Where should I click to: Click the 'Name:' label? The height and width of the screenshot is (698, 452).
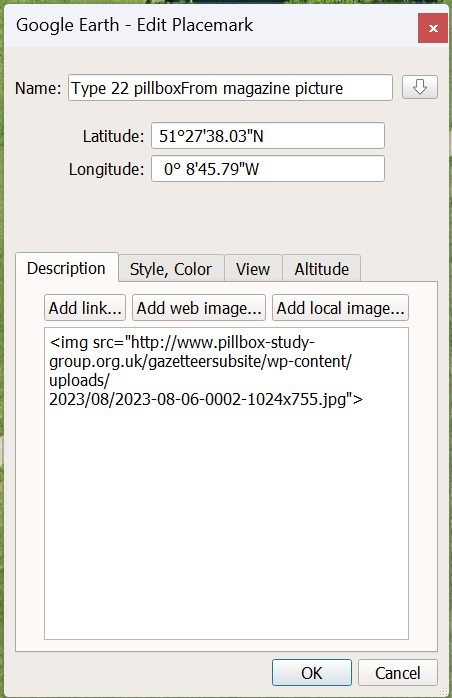click(38, 88)
